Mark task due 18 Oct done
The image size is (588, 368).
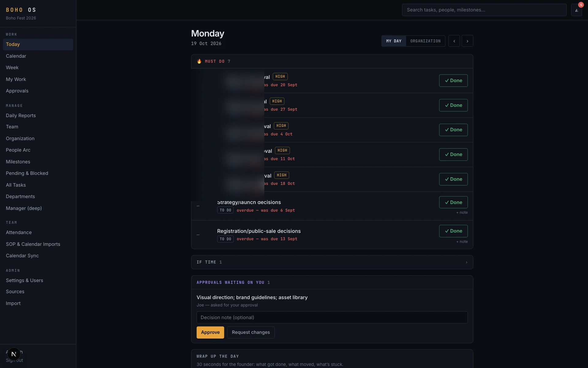click(x=453, y=179)
